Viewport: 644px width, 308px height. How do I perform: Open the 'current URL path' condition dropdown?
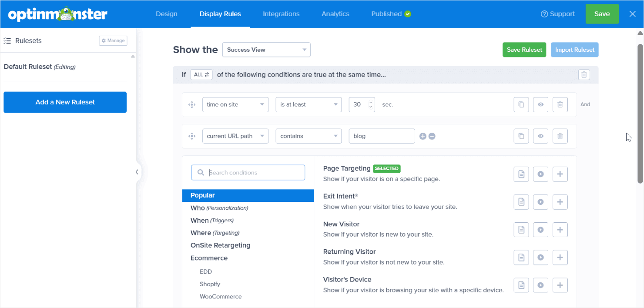tap(235, 136)
